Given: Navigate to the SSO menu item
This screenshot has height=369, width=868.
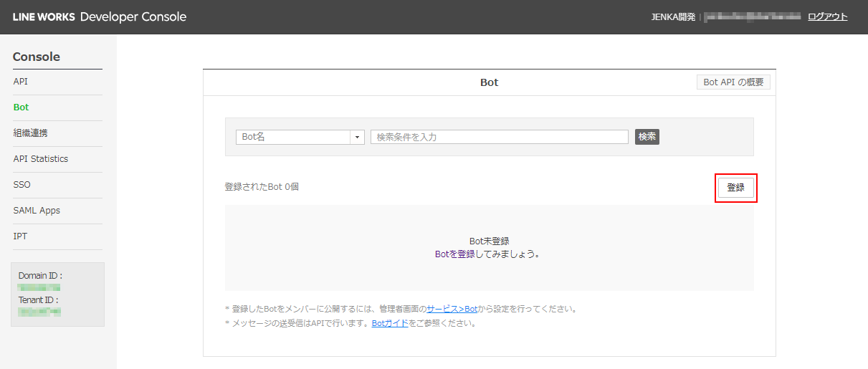Looking at the screenshot, I should pos(22,185).
